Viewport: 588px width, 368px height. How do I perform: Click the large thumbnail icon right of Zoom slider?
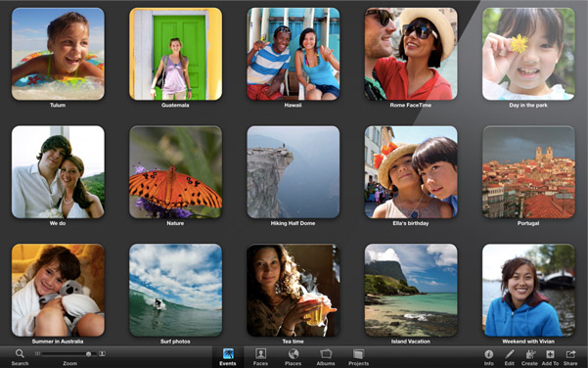pyautogui.click(x=102, y=353)
